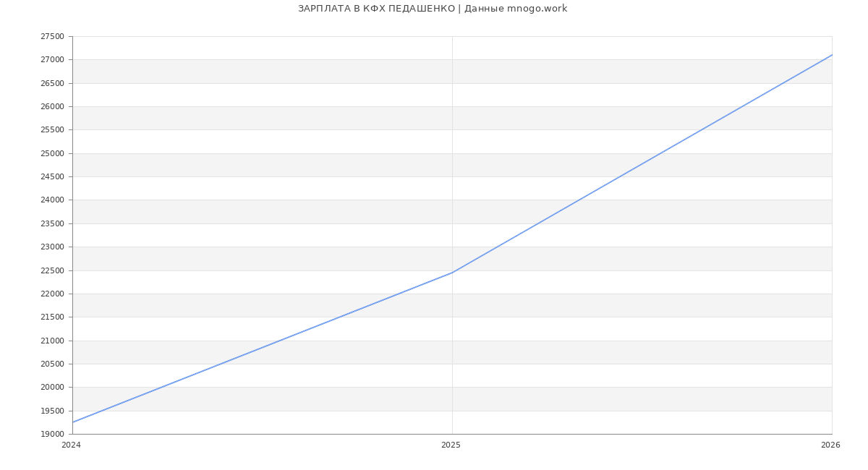The height and width of the screenshot is (470, 868).
Task: Click the 25000 y-axis label
Action: click(52, 153)
